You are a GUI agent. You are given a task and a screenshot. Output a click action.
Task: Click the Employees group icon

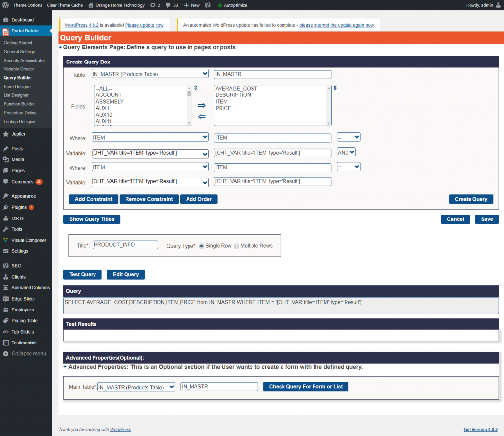(6, 310)
